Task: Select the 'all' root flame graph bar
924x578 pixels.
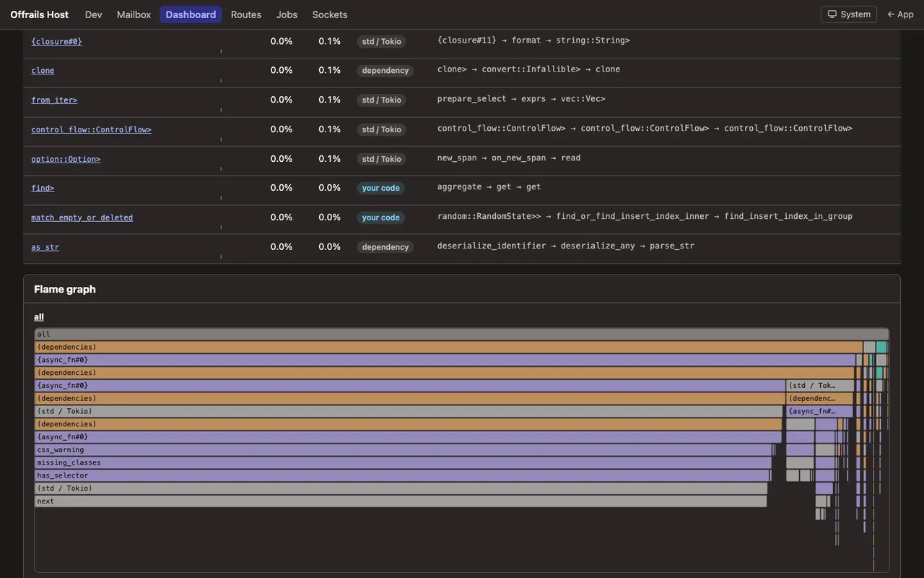Action: tap(462, 335)
